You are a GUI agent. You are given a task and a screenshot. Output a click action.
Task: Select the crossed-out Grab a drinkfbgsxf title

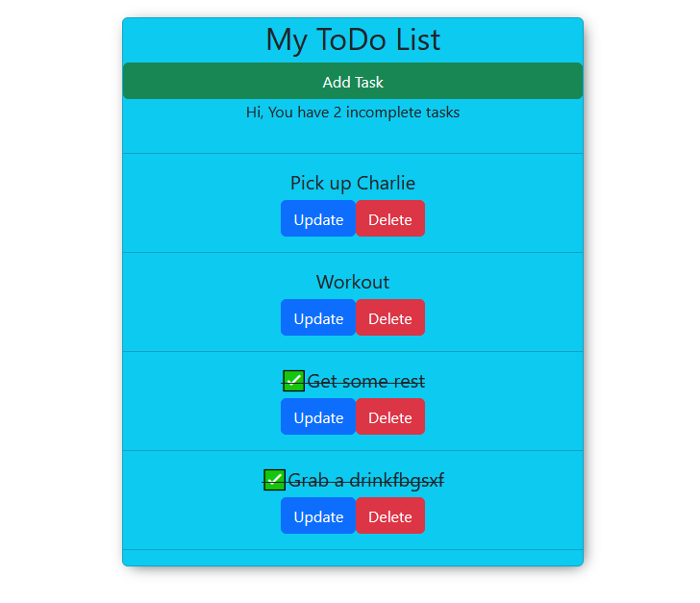coord(365,481)
